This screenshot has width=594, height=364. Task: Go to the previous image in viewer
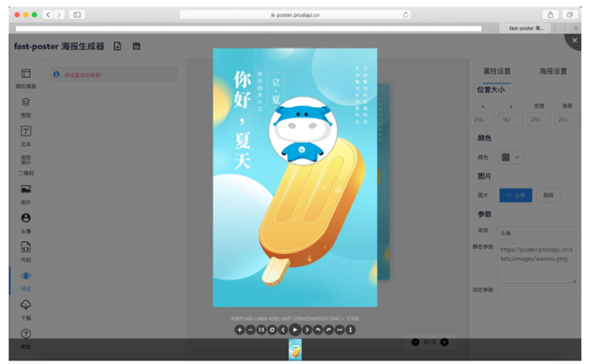(x=283, y=329)
